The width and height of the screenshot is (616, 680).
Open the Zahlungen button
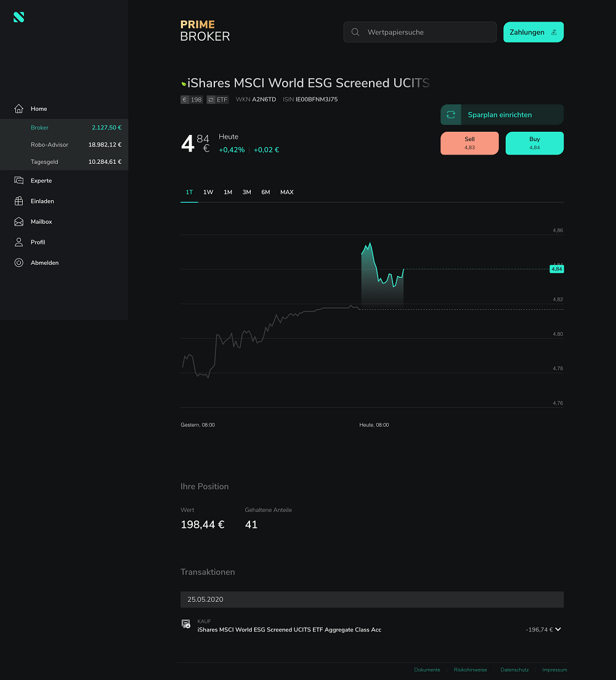point(533,32)
